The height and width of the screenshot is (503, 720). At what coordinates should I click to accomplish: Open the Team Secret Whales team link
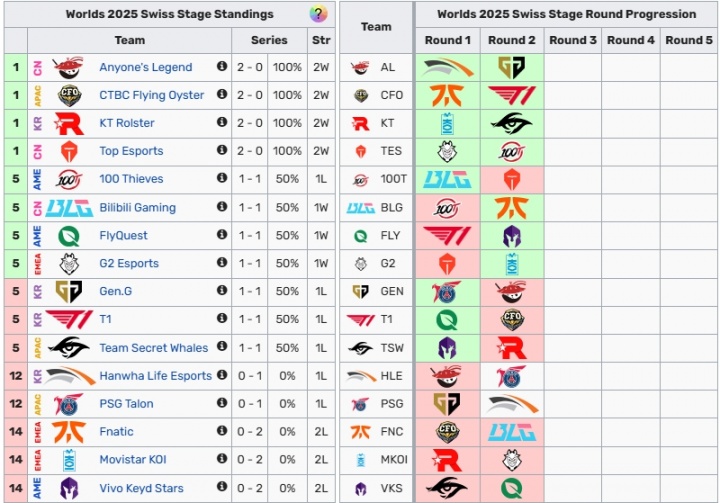(x=153, y=348)
